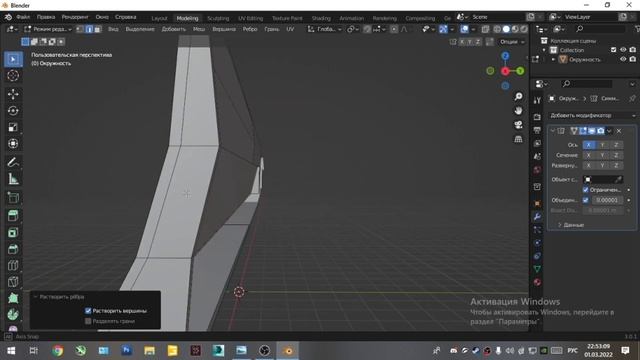Collapse the Растворить рёбра operator panel
This screenshot has width=640, height=360.
point(36,297)
